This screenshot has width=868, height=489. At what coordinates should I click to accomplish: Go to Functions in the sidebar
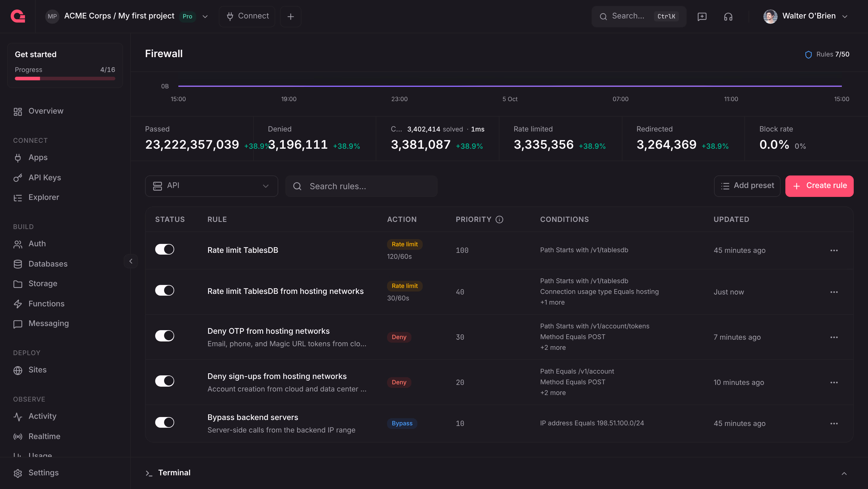pos(46,304)
